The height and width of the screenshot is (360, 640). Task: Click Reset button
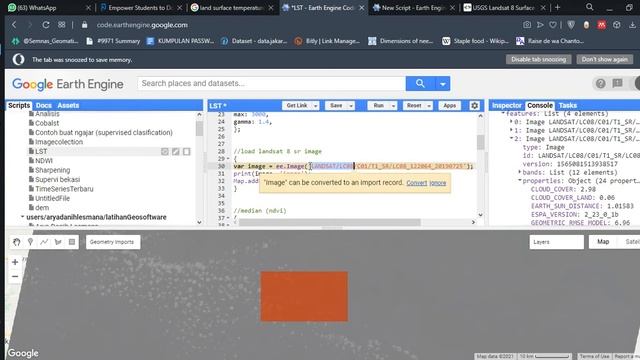(414, 106)
